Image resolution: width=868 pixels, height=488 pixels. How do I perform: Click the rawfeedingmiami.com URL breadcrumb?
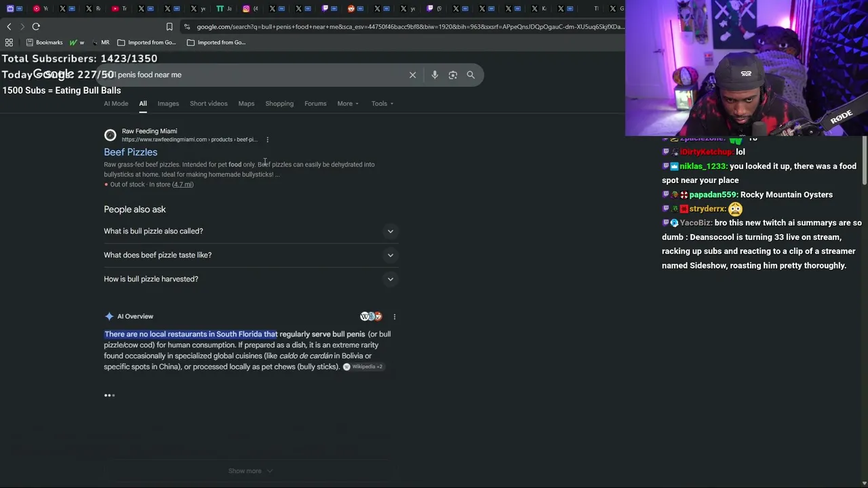click(x=189, y=140)
